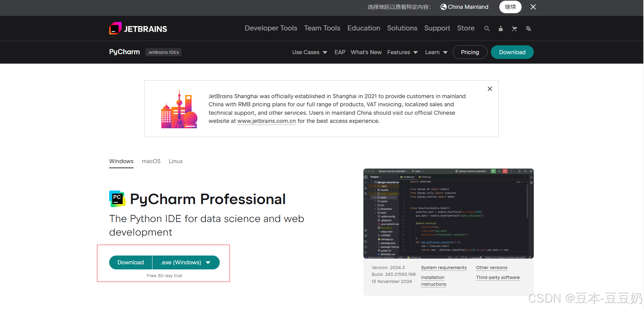Open www.jetbrains.com.cn link
Screen dimensions: 644x309
tap(266, 121)
